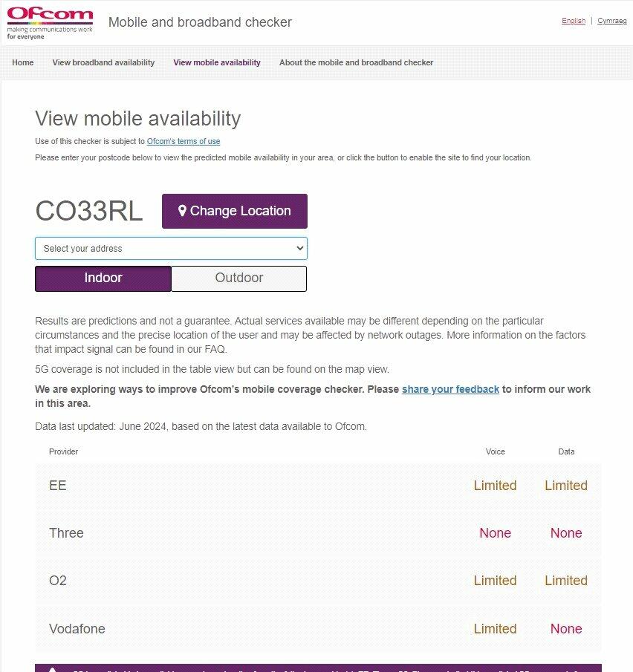Select the English language link
633x672 pixels.
click(574, 21)
